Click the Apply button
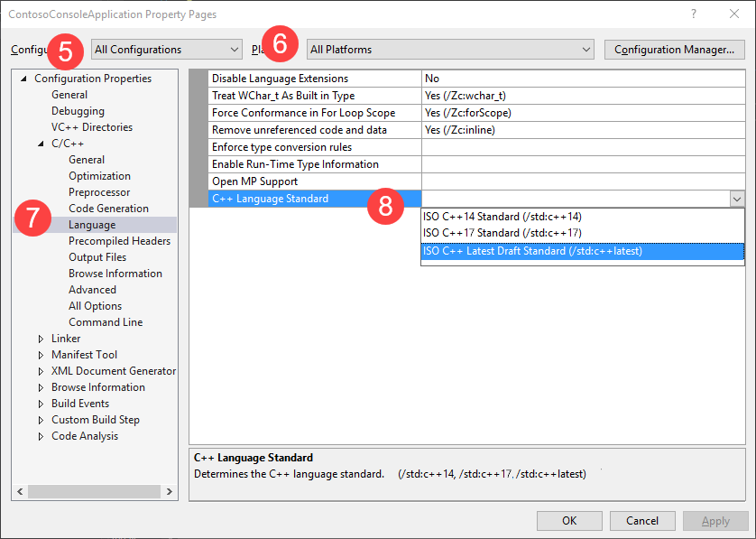This screenshot has height=539, width=756. [715, 521]
